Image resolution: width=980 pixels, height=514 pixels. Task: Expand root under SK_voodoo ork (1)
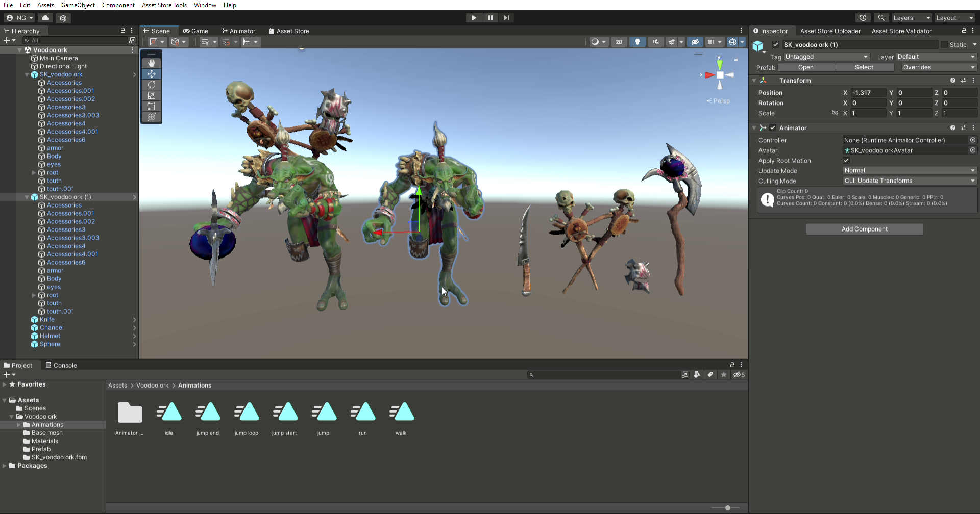(34, 295)
